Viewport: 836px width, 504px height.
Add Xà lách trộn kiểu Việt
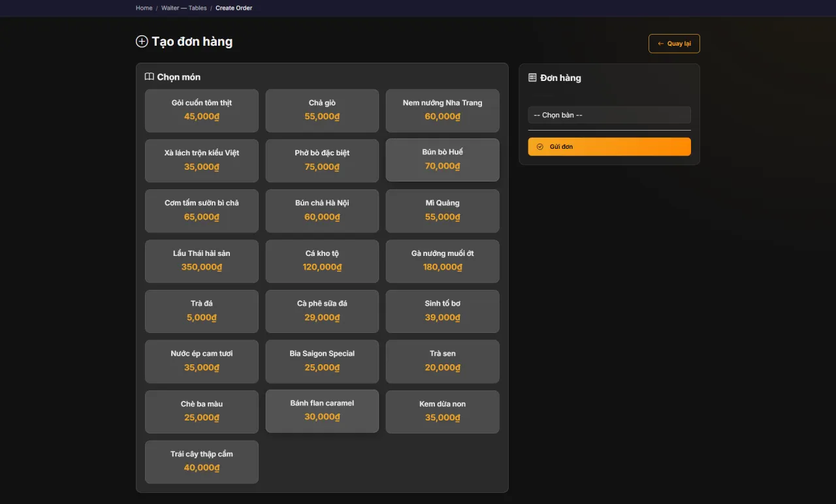click(202, 161)
